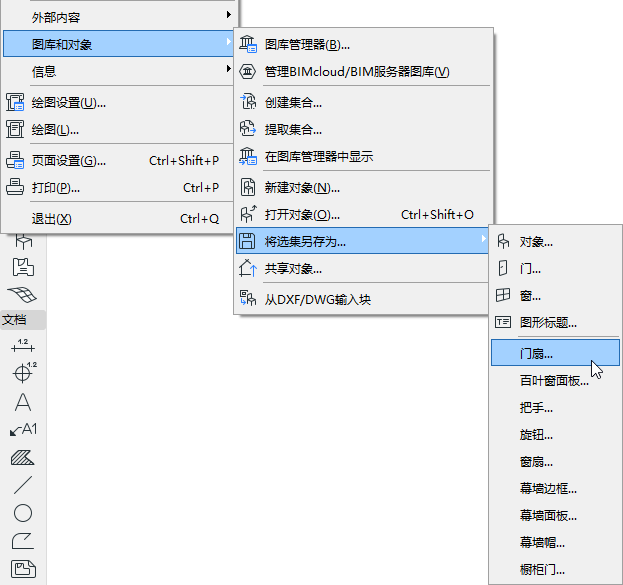
Task: Save selection as 对象...
Action: [555, 242]
